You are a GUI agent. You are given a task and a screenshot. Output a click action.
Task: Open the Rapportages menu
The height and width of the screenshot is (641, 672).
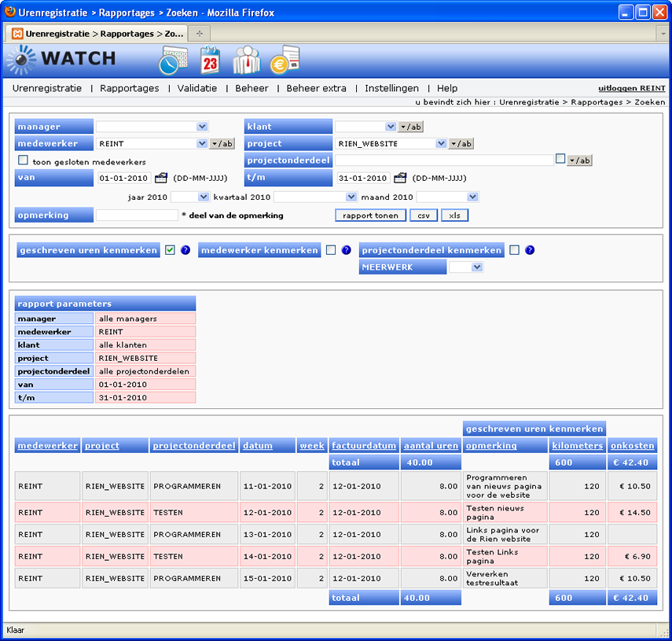click(x=130, y=88)
